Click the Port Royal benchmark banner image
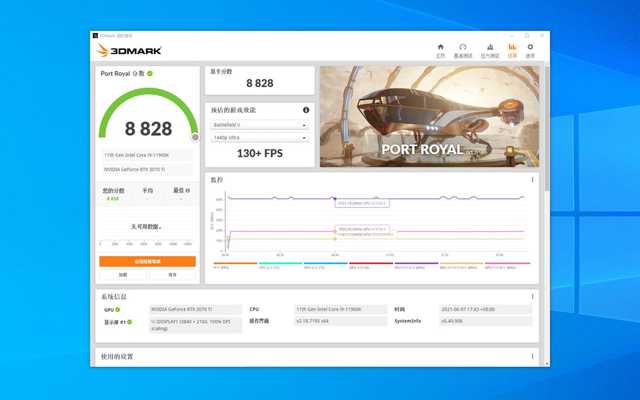 [x=429, y=117]
